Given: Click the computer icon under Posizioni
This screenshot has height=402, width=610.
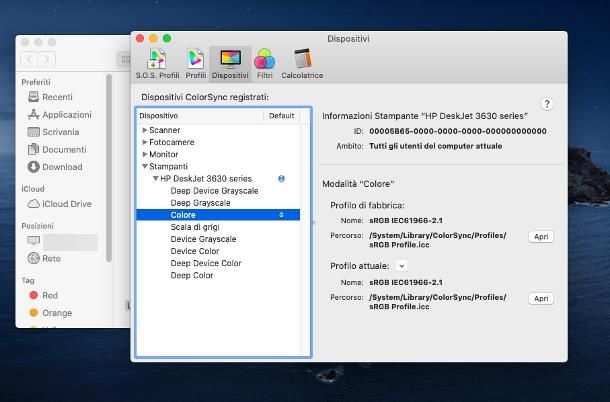Looking at the screenshot, I should coord(33,241).
